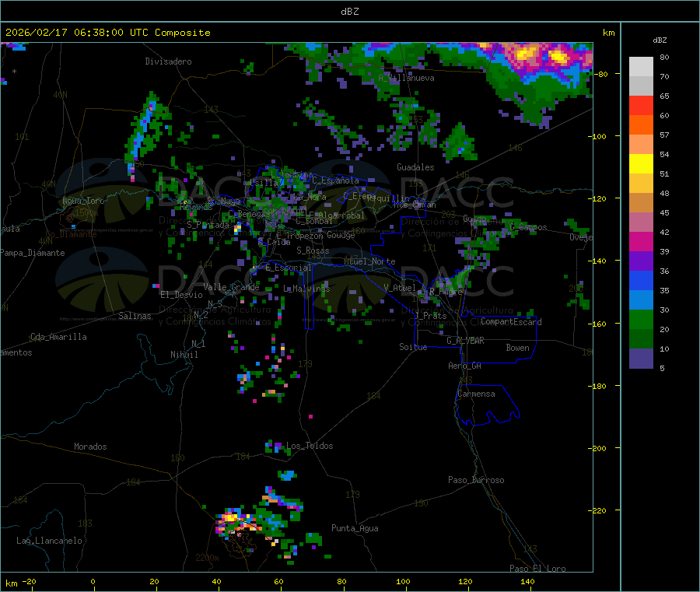This screenshot has width=700, height=592.
Task: Select the 'Soitue' place label
Action: coord(413,347)
